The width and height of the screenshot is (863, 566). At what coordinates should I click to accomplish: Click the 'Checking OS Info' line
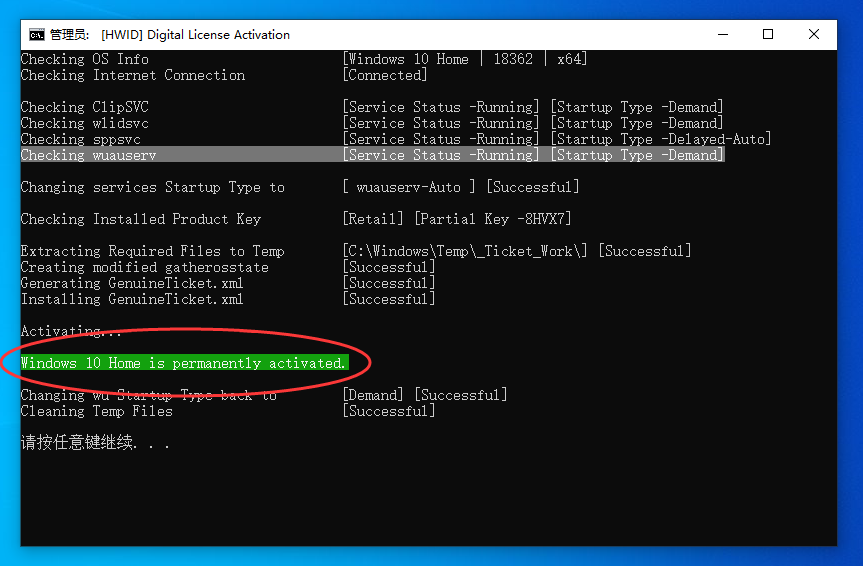[x=85, y=59]
